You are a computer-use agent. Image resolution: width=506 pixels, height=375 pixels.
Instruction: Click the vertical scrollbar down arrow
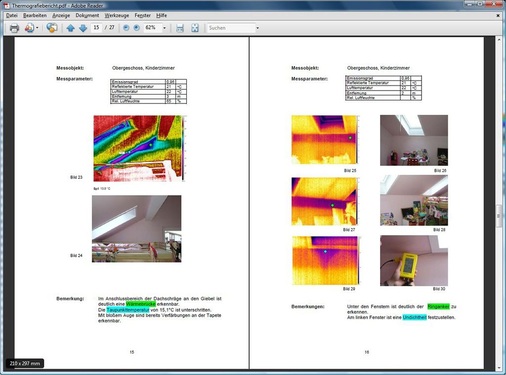pyautogui.click(x=499, y=368)
